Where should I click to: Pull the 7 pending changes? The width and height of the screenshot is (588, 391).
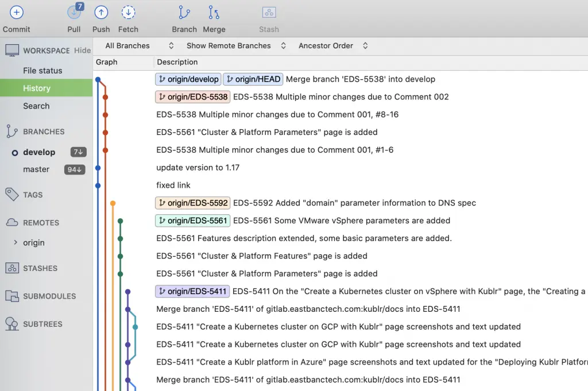[x=74, y=12]
